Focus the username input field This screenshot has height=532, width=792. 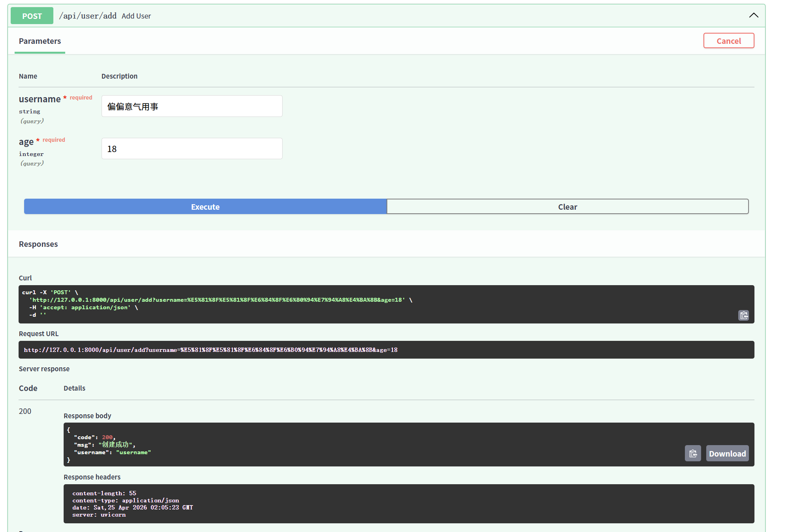192,106
